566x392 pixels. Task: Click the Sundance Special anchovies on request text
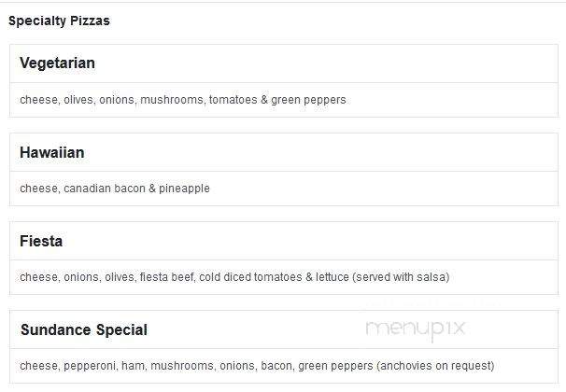[435, 366]
